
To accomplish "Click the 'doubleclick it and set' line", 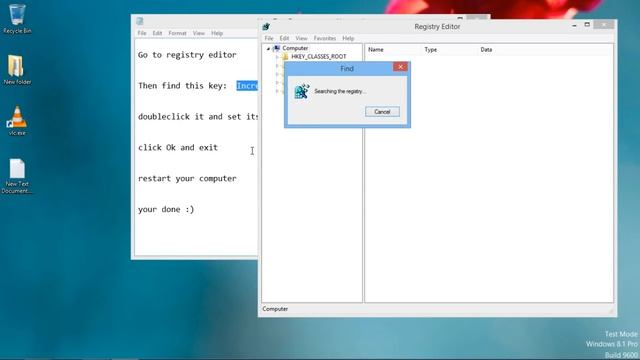I will pos(198,117).
